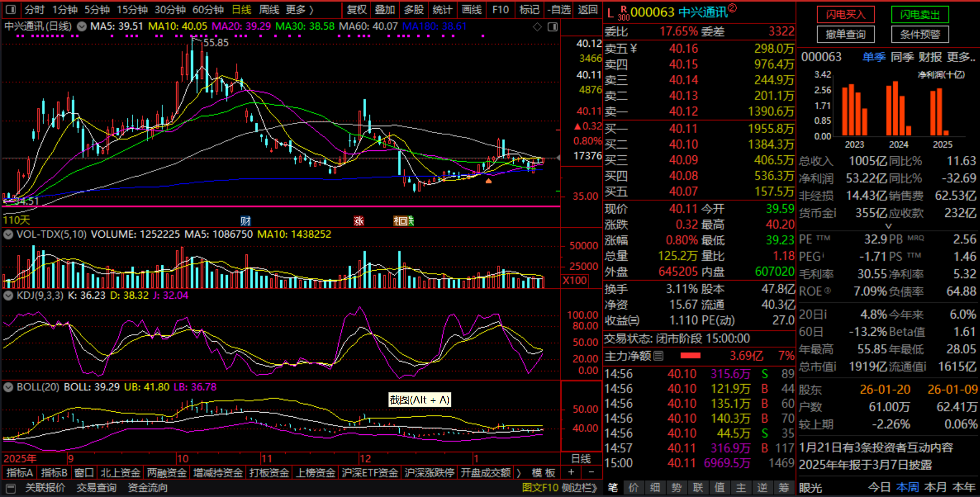Click the 返回 back button
Viewport: 980px width, 497px height.
tap(588, 9)
